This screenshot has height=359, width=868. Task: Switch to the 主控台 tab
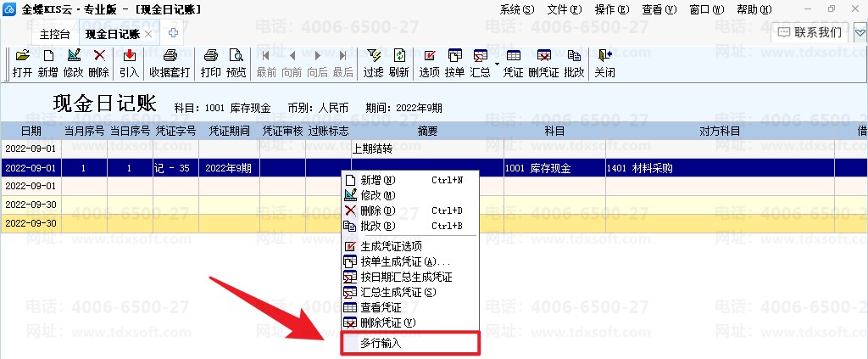coord(55,34)
